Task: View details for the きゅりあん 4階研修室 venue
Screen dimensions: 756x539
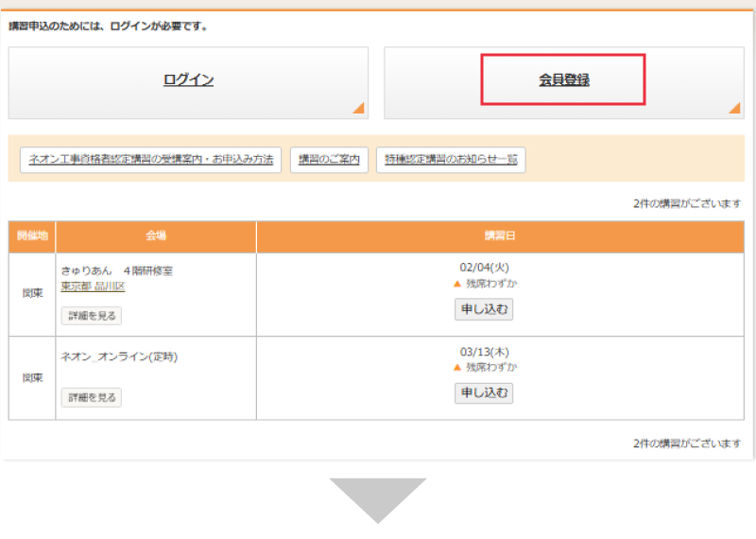Action: point(92,316)
